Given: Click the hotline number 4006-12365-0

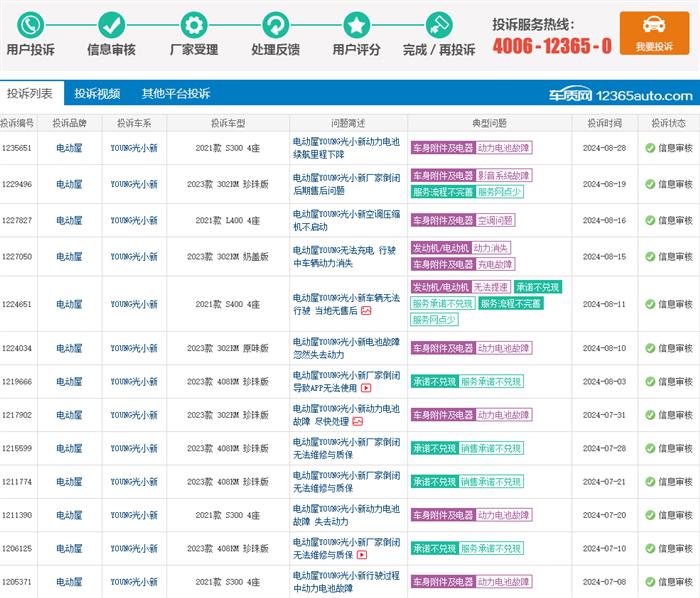Looking at the screenshot, I should click(x=552, y=46).
